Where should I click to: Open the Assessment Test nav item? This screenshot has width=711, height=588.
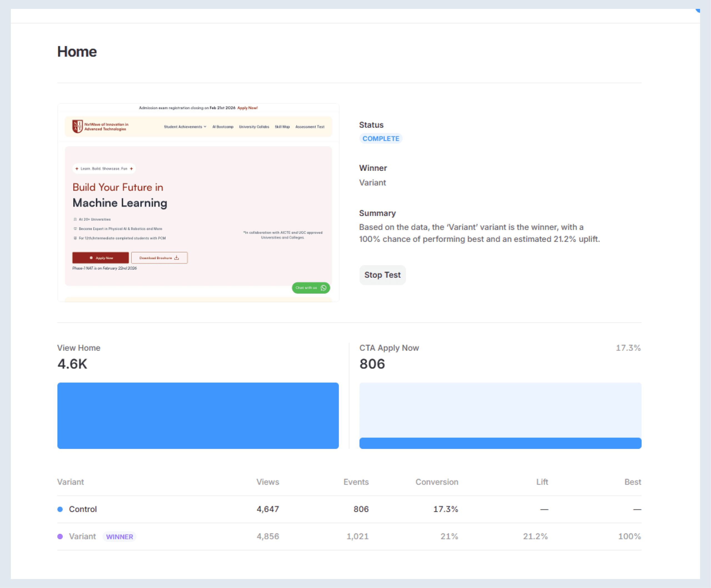[310, 127]
